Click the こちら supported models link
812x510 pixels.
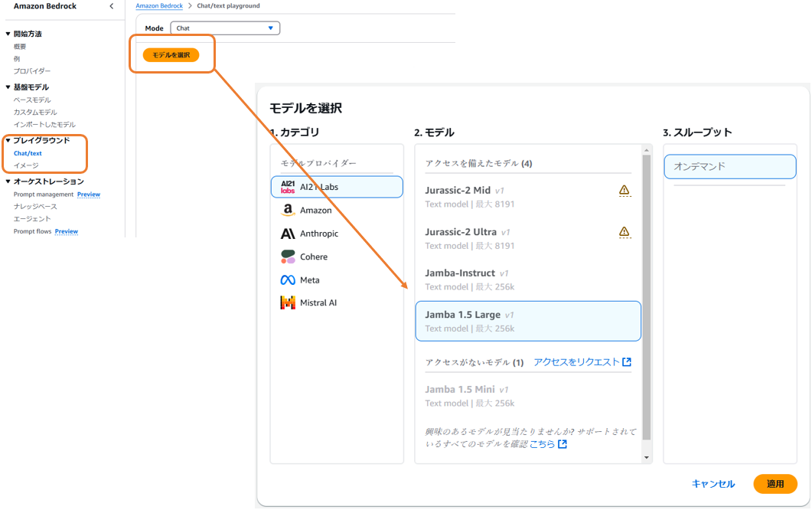[542, 444]
